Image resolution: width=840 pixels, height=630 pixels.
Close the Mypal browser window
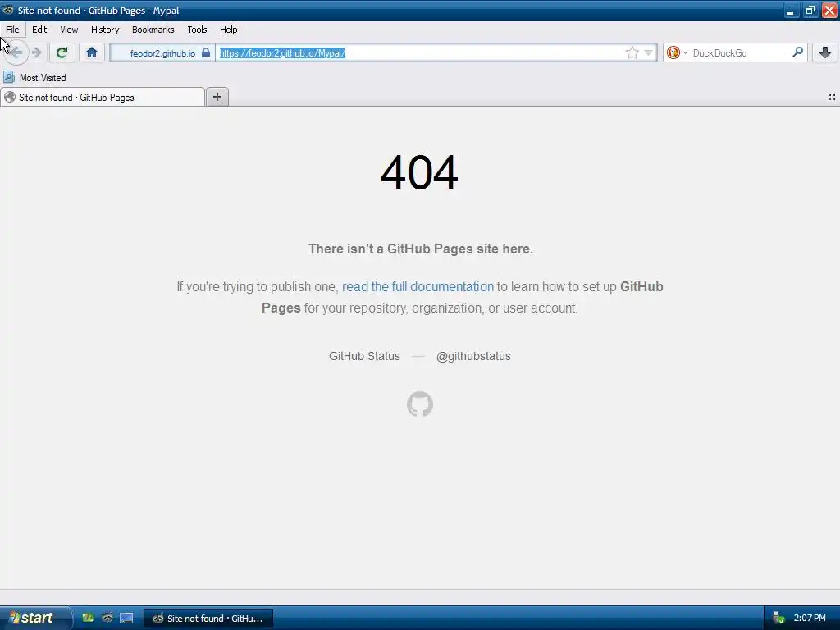point(829,11)
